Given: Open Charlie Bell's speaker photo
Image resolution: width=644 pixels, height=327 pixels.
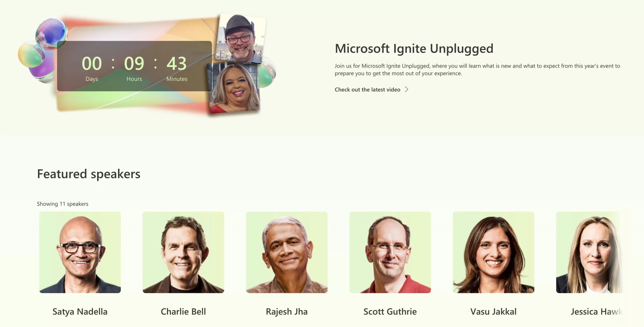Looking at the screenshot, I should 183,252.
